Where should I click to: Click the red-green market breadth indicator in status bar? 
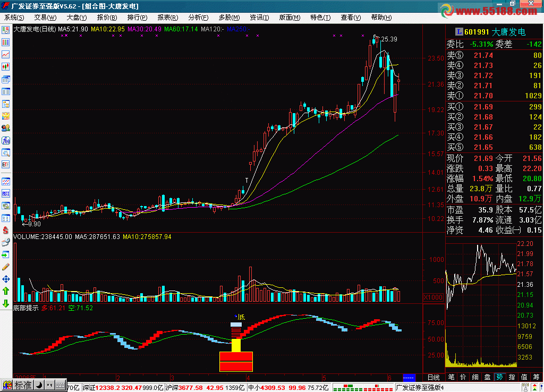click(363, 388)
